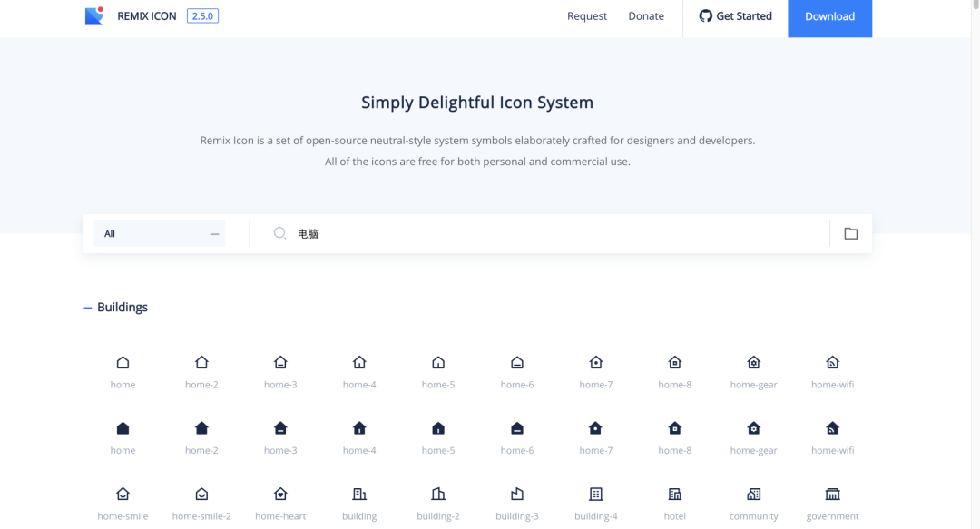Pick the building icon
Image resolution: width=980 pixels, height=529 pixels.
[x=359, y=494]
